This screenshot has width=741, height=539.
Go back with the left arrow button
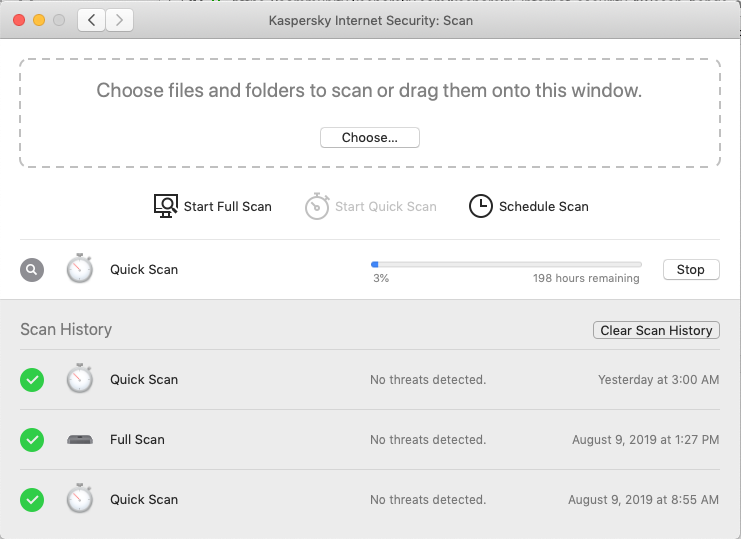click(92, 19)
